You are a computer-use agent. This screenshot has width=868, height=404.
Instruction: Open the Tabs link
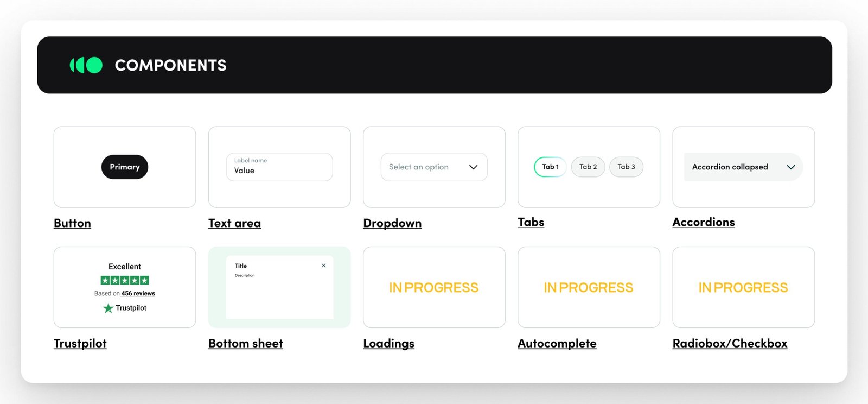[531, 222]
